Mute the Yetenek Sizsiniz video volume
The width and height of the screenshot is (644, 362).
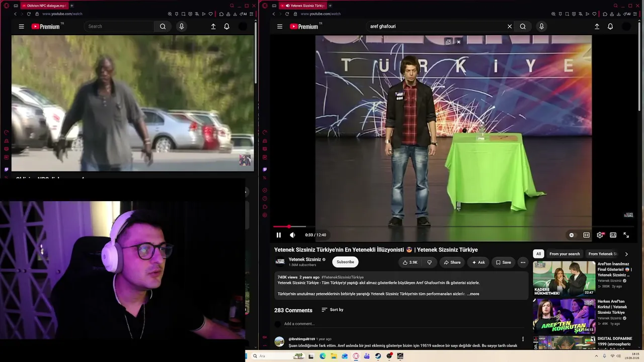click(x=292, y=235)
